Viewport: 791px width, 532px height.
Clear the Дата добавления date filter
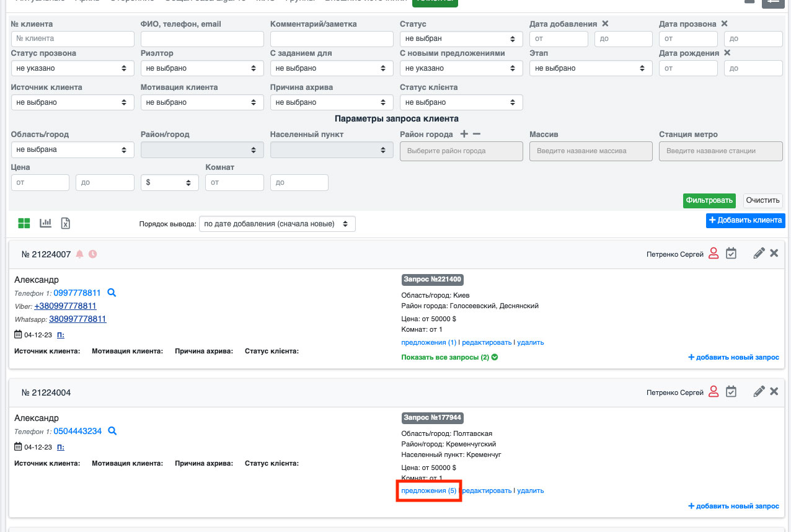(x=605, y=24)
